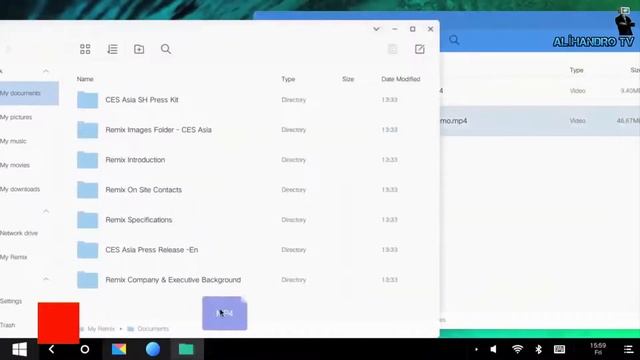Open My pictures in sidebar
The width and height of the screenshot is (640, 360).
click(x=16, y=117)
